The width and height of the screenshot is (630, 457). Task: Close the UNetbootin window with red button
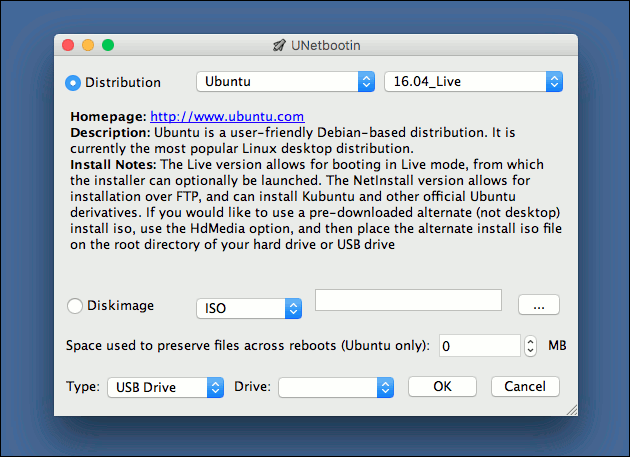[68, 45]
